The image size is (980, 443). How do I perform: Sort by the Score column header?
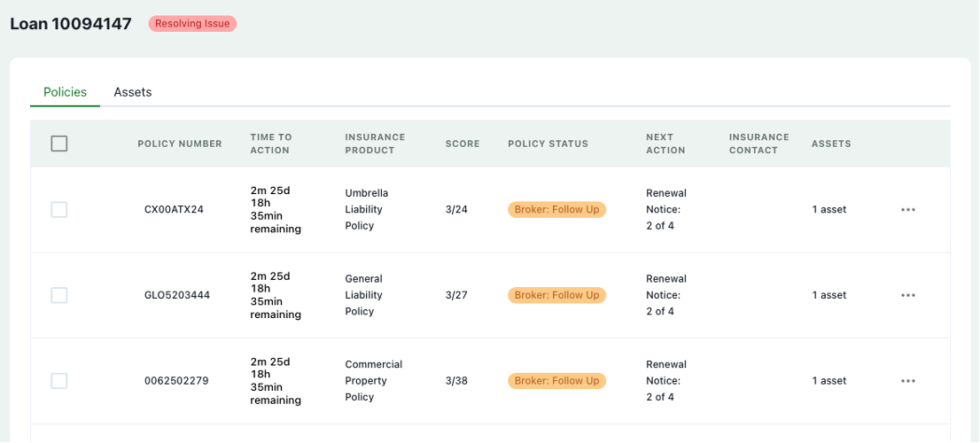[463, 144]
